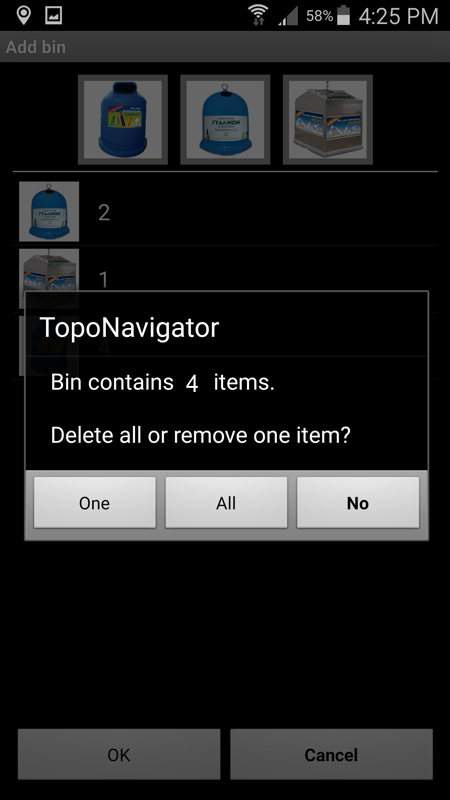Tap the grey container thumbnail with count 1
Screen dimensions: 450x800
pyautogui.click(x=49, y=270)
